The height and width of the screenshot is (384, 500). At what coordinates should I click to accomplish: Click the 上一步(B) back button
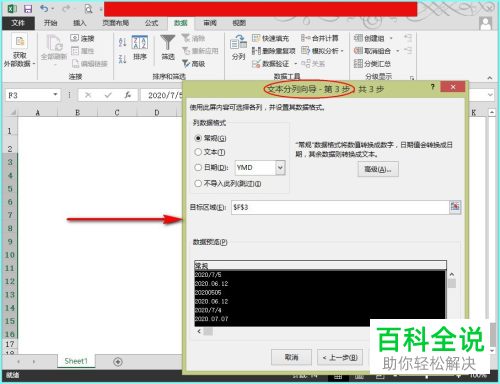point(340,357)
